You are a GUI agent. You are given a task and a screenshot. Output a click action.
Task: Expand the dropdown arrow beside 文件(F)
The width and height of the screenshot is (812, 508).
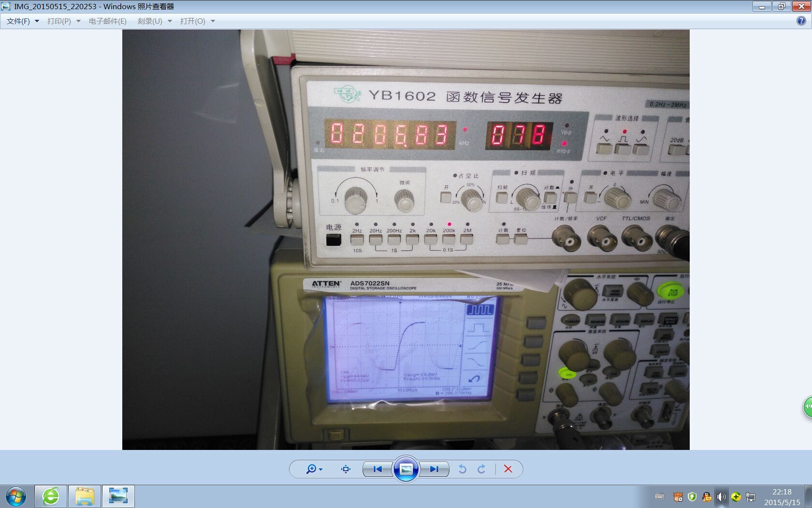pos(37,21)
